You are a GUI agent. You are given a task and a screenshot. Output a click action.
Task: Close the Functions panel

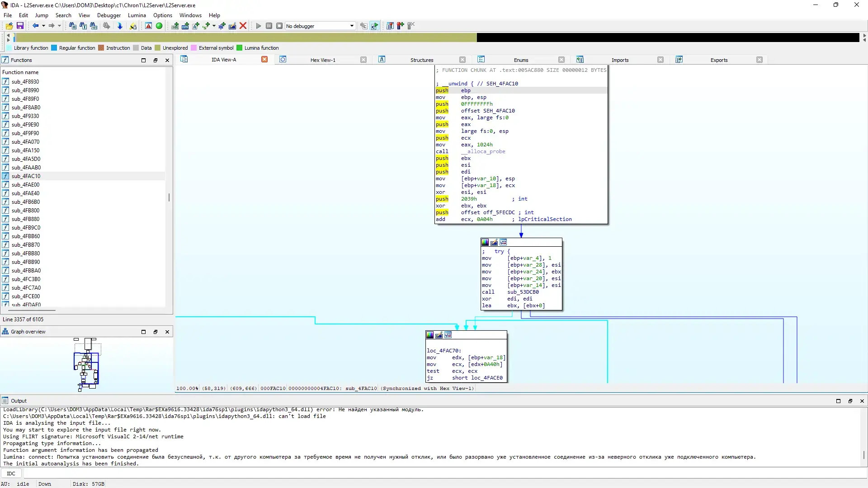point(167,60)
